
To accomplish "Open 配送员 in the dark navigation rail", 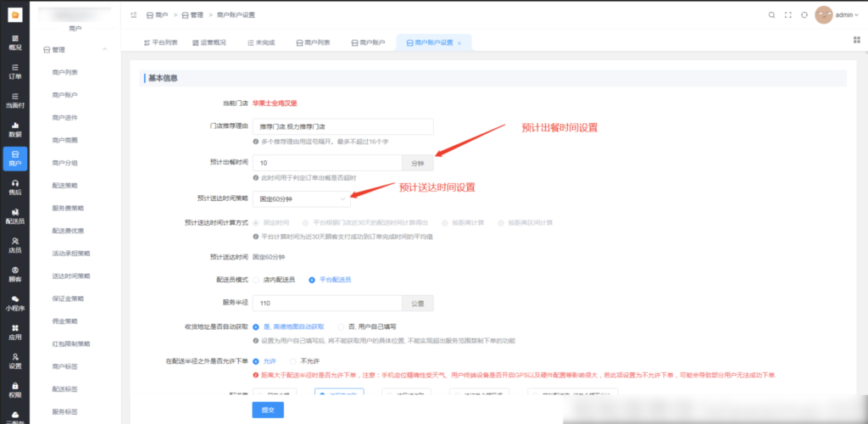I will pos(15,216).
